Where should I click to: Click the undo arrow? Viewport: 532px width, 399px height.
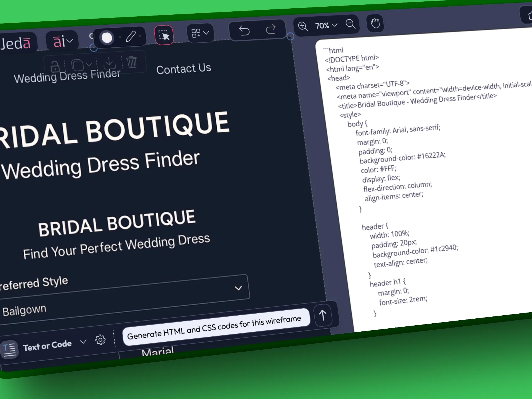244,30
